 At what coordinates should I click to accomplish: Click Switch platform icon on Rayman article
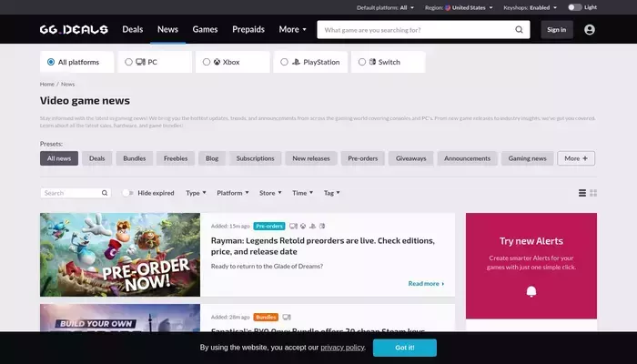[x=322, y=226]
